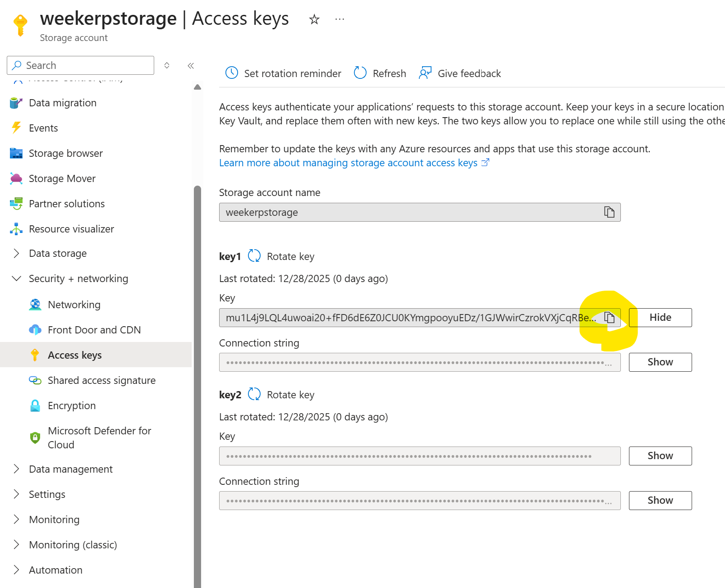
Task: Click the Refresh toolbar button
Action: pyautogui.click(x=380, y=73)
